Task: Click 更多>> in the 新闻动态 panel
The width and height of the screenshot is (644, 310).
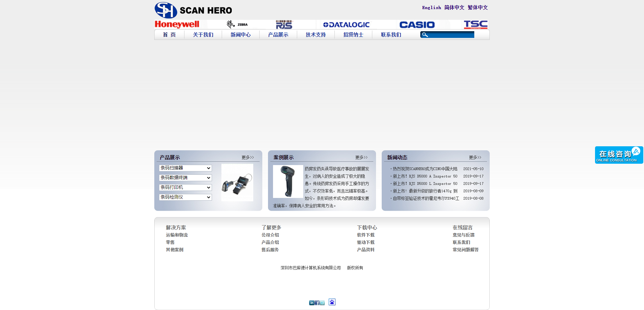Action: coord(475,157)
